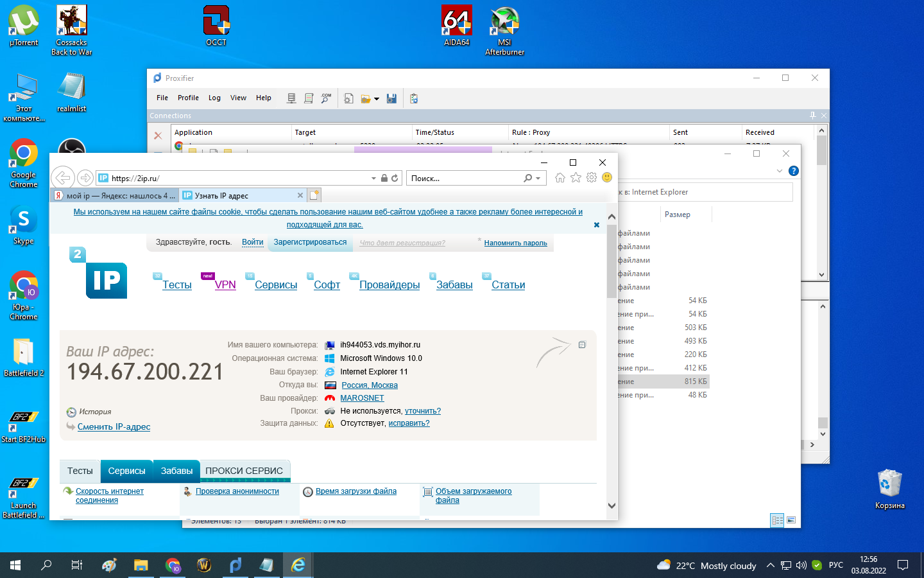924x578 pixels.
Task: Expand the address bar autocomplete dropdown
Action: click(x=373, y=179)
